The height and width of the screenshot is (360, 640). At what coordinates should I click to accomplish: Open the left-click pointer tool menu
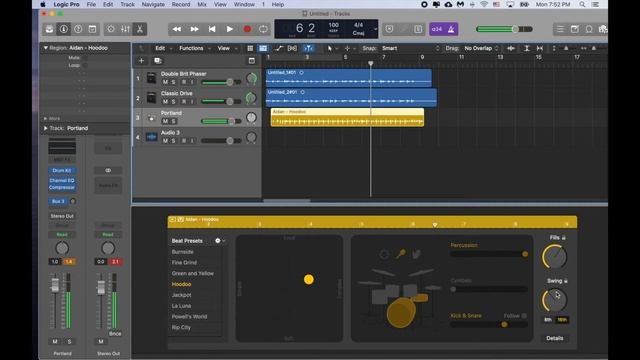pyautogui.click(x=333, y=48)
